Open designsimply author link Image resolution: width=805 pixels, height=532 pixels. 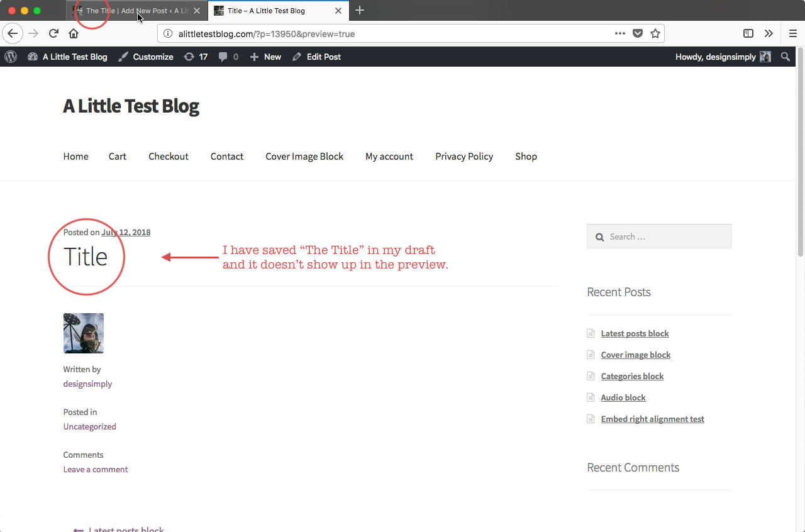pyautogui.click(x=87, y=384)
